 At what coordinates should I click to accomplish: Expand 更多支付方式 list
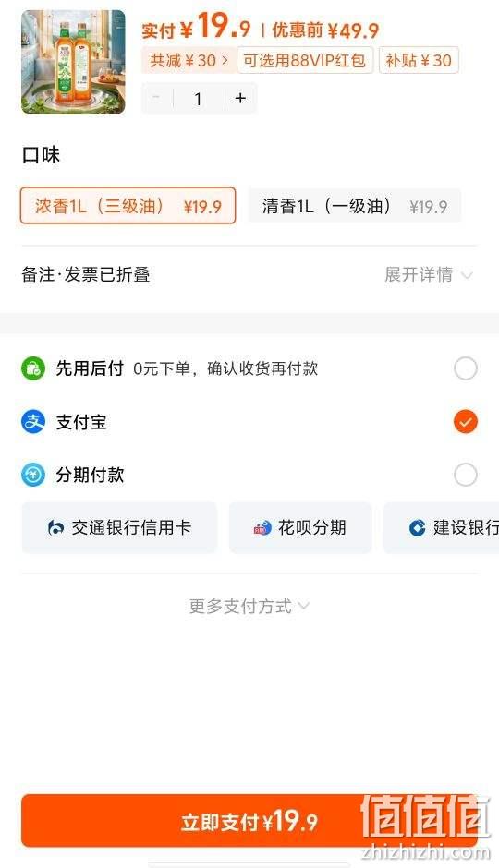(x=249, y=606)
